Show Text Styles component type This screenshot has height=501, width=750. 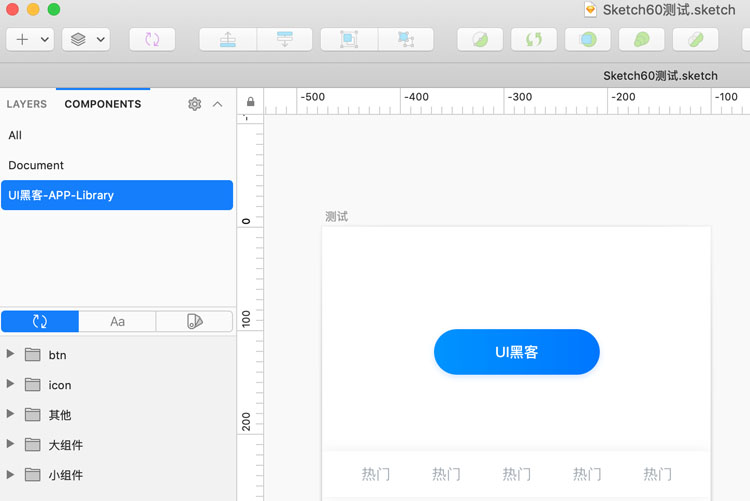(117, 321)
